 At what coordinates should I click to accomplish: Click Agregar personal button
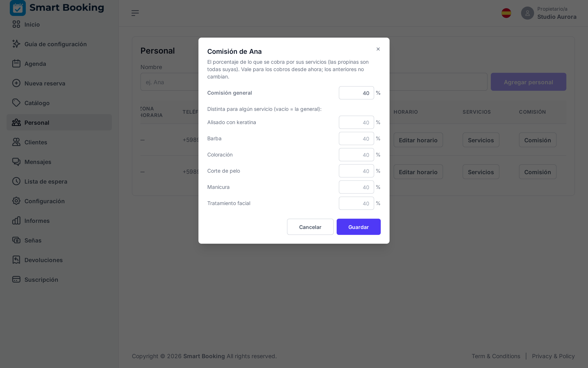pos(528,82)
